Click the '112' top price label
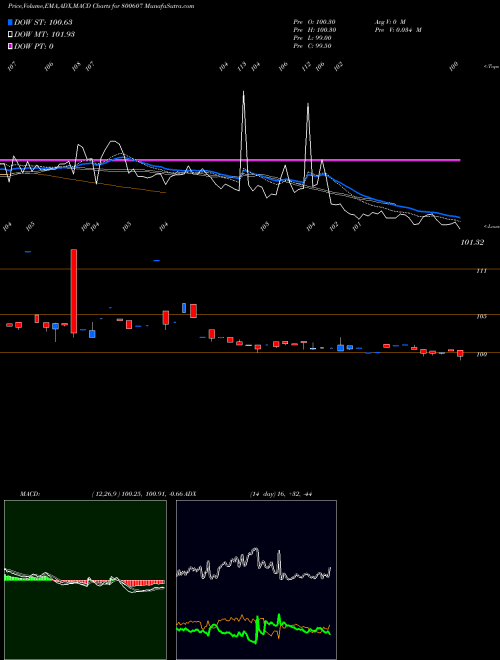Image resolution: width=500 pixels, height=660 pixels. click(x=306, y=66)
